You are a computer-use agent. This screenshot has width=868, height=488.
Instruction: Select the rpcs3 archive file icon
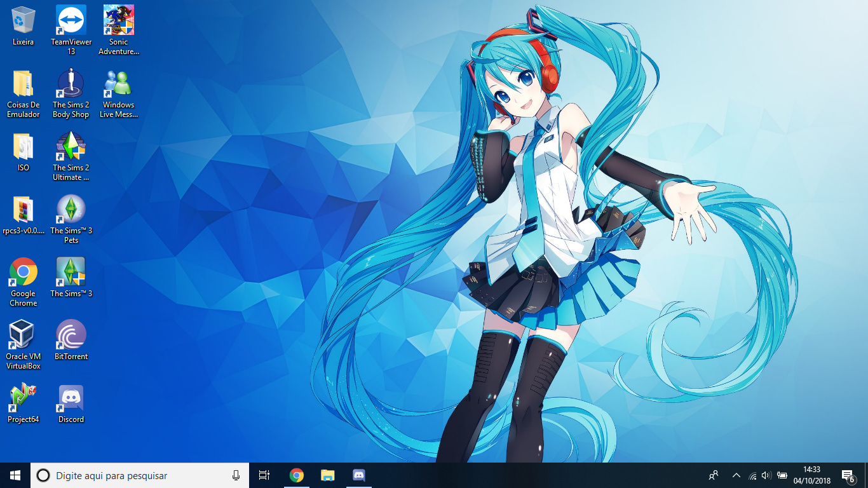tap(24, 215)
